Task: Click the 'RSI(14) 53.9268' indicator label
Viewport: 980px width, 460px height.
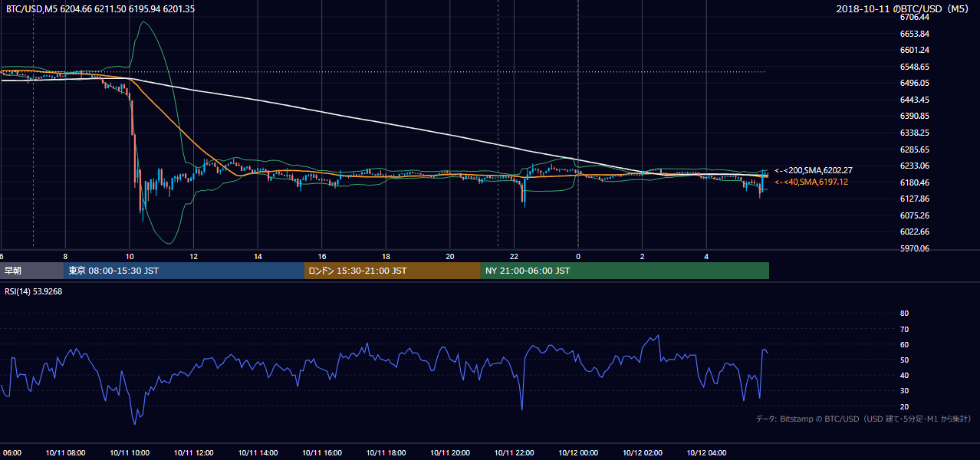Action: [x=34, y=291]
